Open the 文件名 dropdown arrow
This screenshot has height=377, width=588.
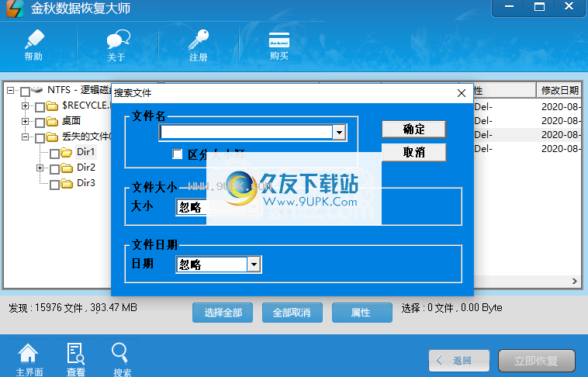tap(339, 133)
